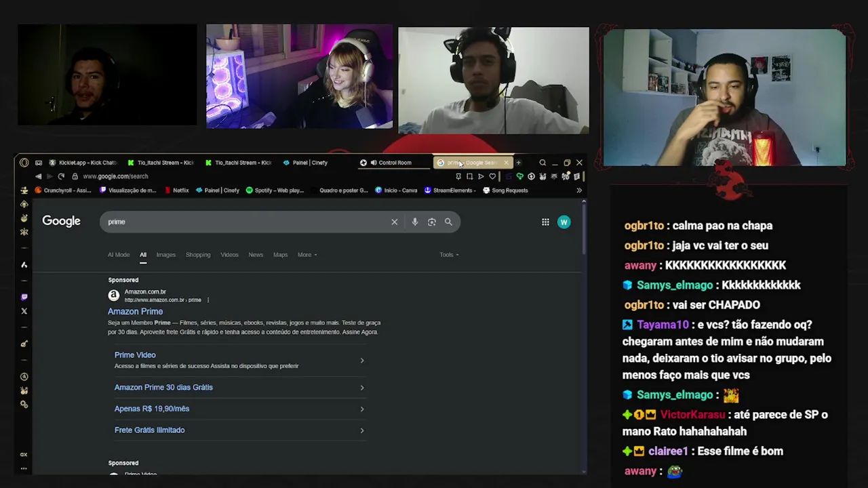
Task: Click the arrow beside Prime Video
Action: tap(361, 361)
